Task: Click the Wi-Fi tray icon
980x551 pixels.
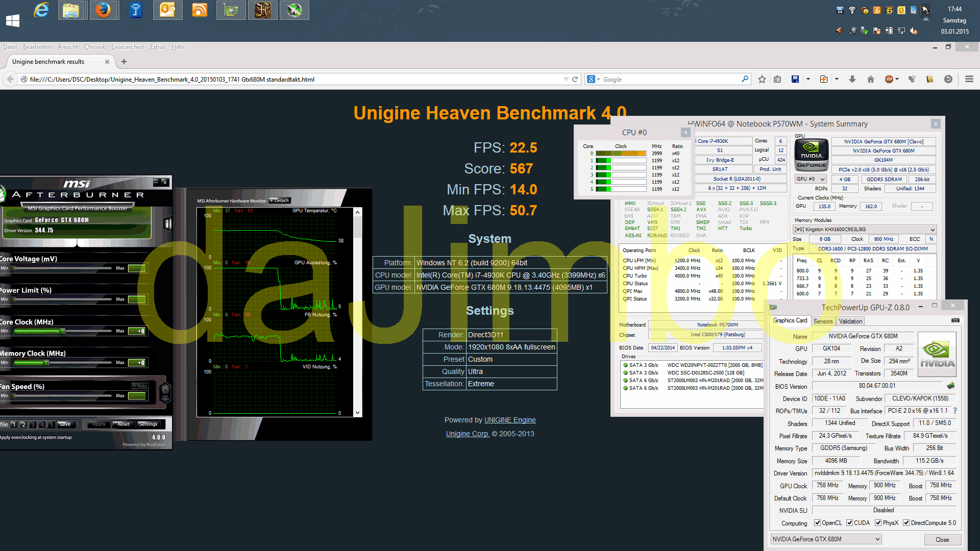Action: pos(852,10)
